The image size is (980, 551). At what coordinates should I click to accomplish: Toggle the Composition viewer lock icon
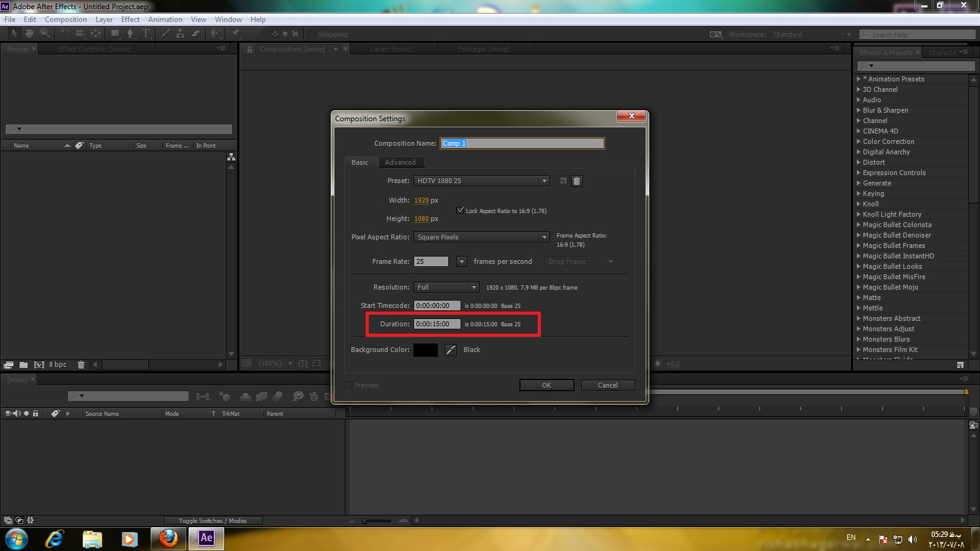coord(250,49)
